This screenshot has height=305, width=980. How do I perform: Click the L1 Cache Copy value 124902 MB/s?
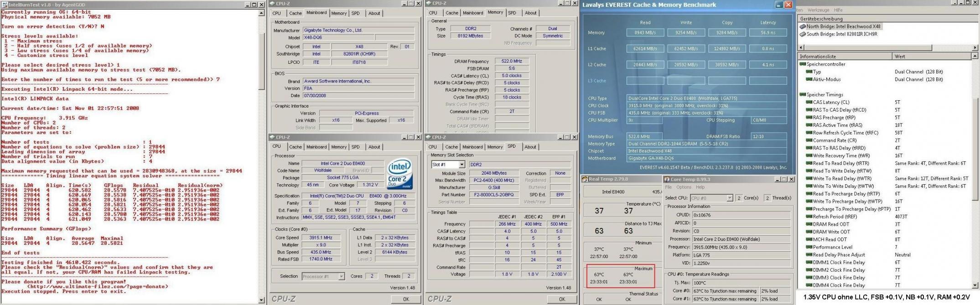tap(727, 48)
